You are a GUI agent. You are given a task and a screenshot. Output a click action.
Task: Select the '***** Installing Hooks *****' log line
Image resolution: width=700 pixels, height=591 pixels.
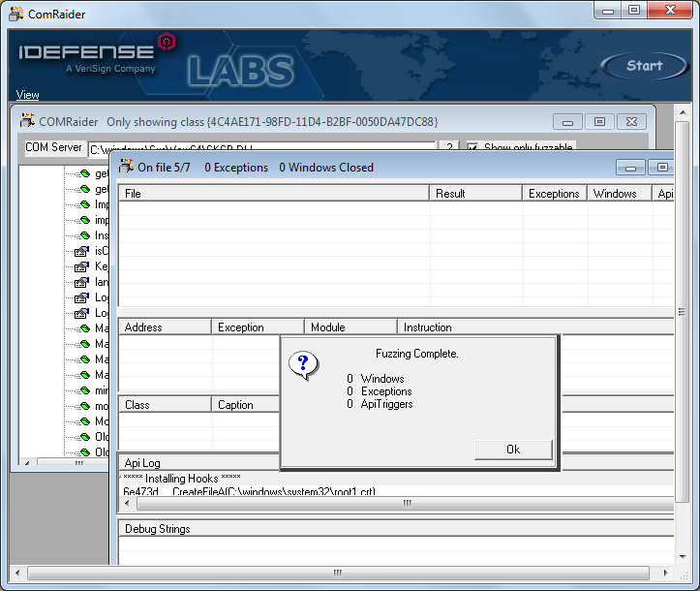pos(182,478)
